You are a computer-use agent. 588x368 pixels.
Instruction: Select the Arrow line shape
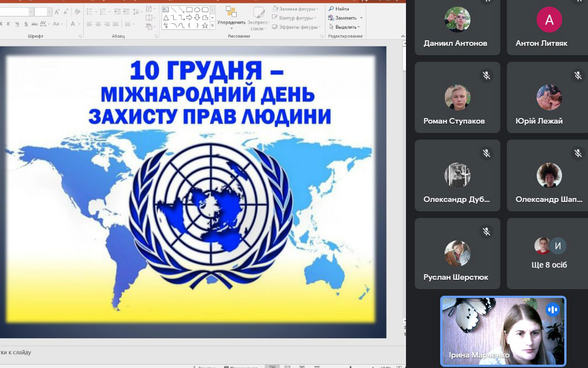(181, 10)
